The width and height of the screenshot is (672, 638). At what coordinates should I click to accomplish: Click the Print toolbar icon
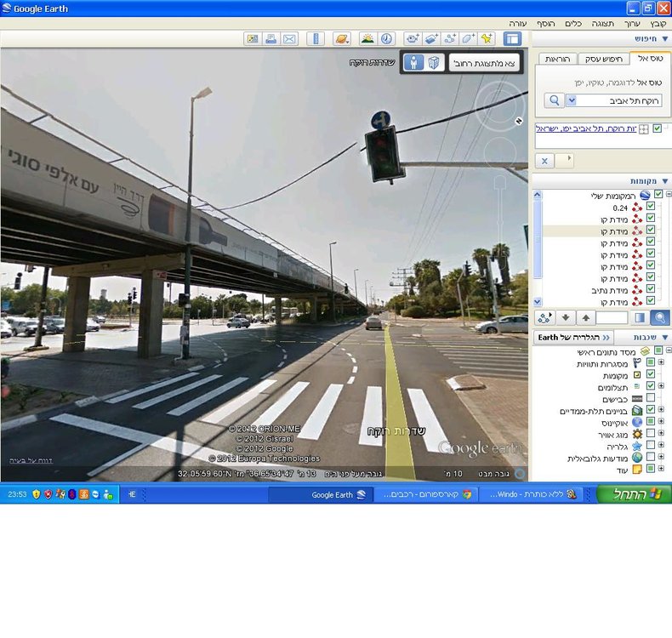[x=271, y=39]
